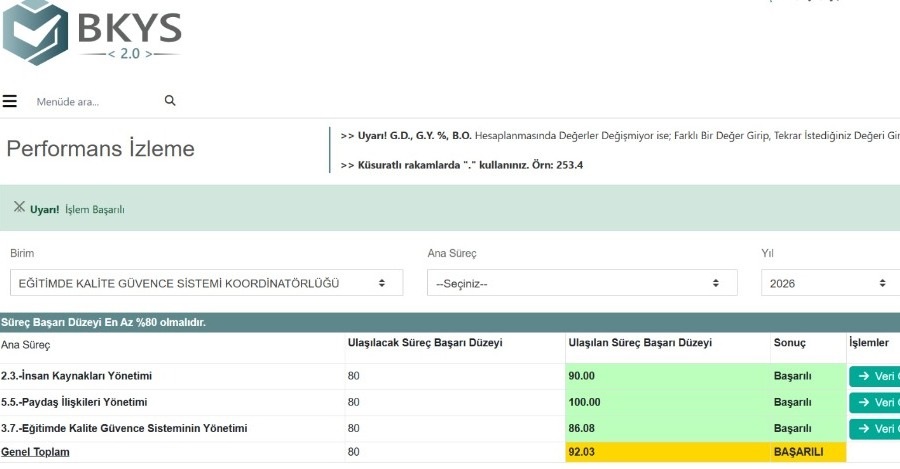Image resolution: width=900 pixels, height=469 pixels.
Task: Open the Ana Süreç dropdown
Action: (582, 283)
